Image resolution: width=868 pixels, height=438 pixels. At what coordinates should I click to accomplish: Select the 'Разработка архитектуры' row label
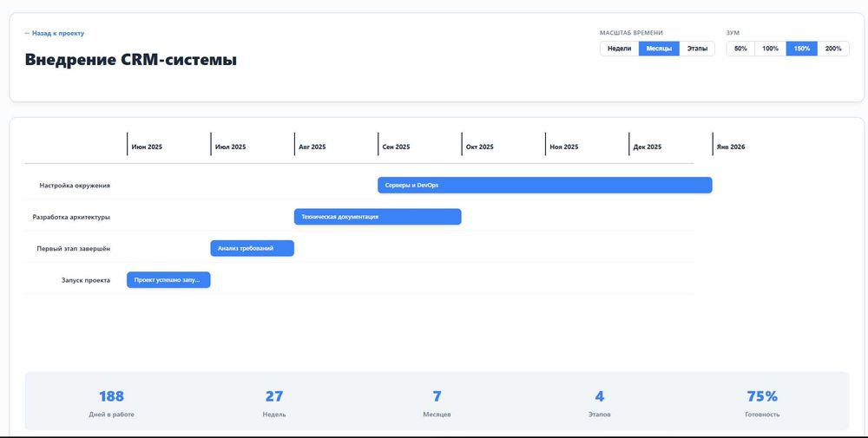click(71, 217)
